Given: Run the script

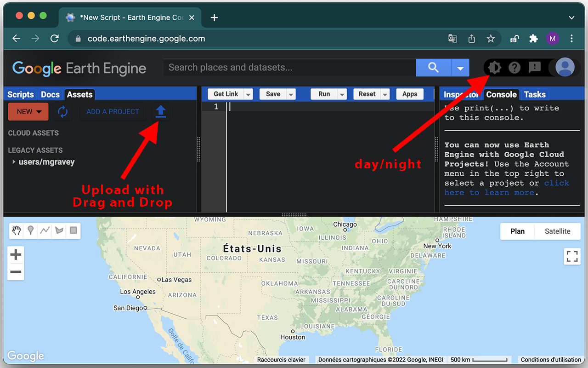Looking at the screenshot, I should point(324,94).
